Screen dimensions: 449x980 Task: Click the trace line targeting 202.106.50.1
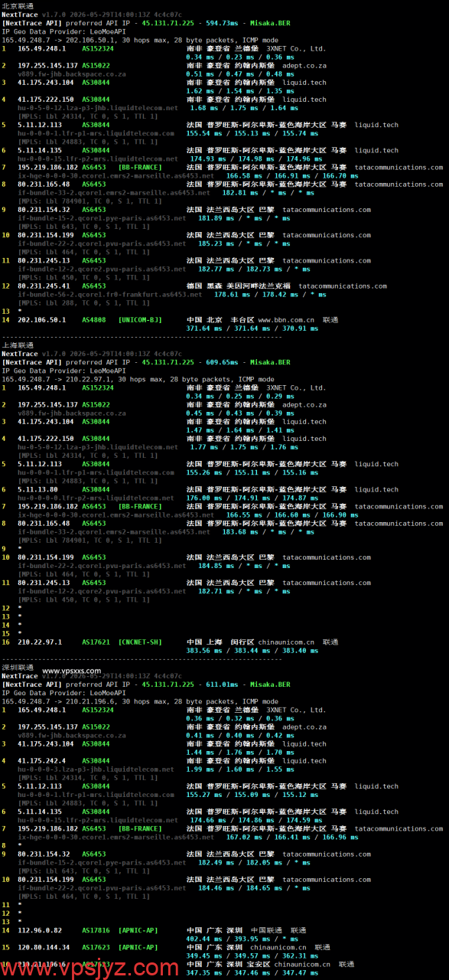140,39
